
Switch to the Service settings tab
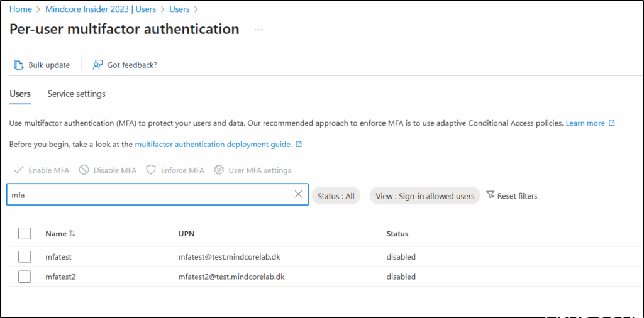[x=76, y=94]
